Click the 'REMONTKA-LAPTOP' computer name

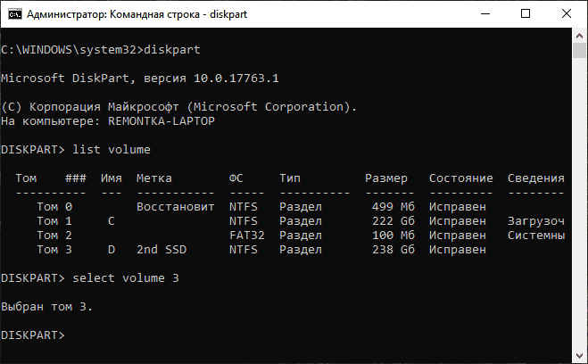click(161, 121)
